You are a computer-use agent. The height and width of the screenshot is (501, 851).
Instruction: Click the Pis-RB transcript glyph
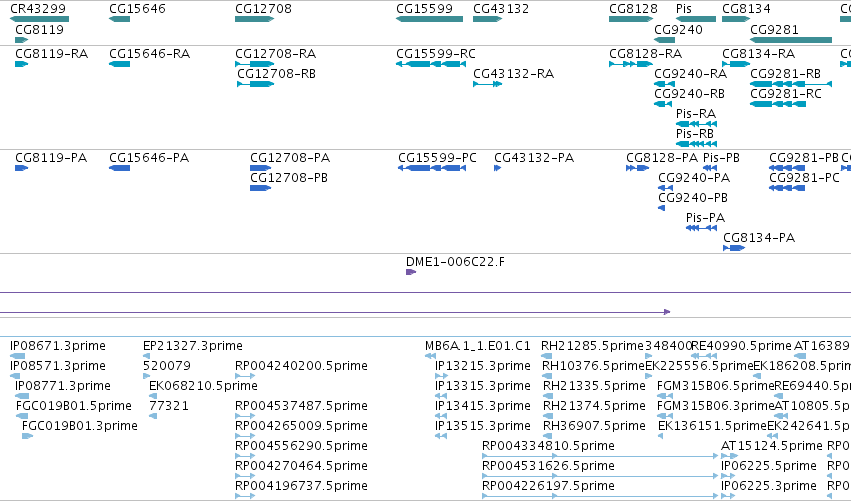[696, 144]
